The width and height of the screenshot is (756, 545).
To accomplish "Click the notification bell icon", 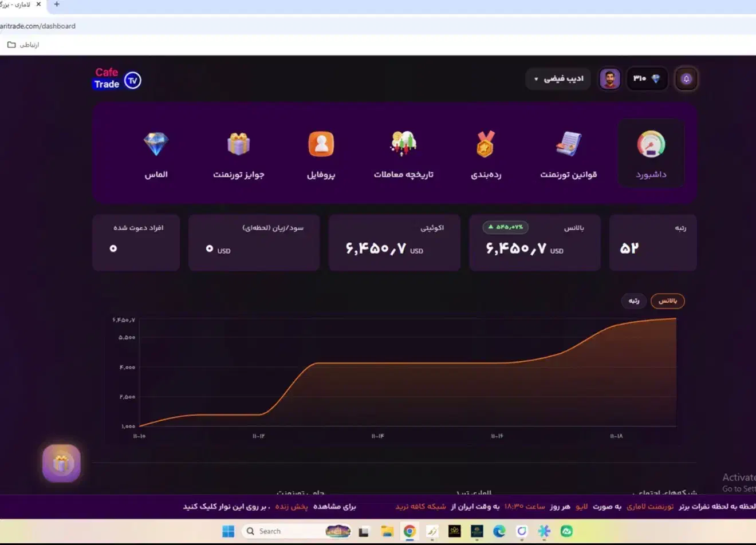I will [x=686, y=79].
